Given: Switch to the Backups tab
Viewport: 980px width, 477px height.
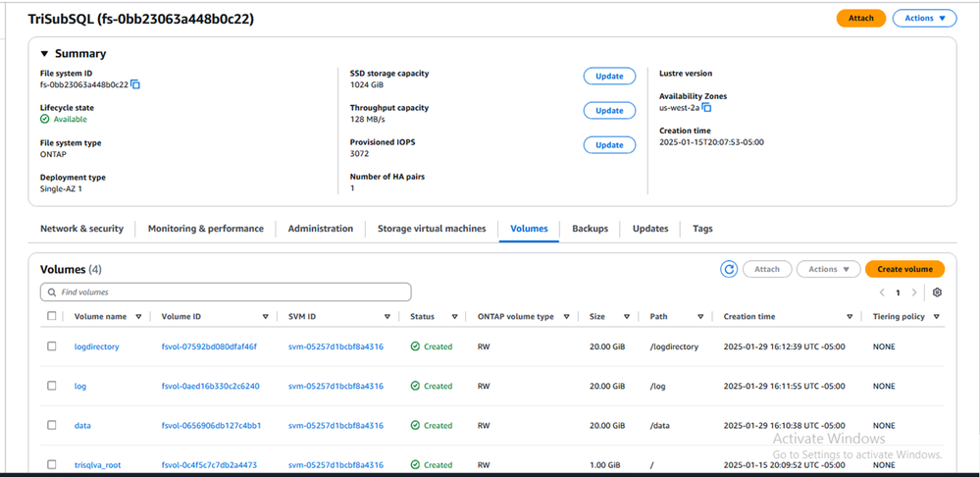Looking at the screenshot, I should [x=590, y=229].
